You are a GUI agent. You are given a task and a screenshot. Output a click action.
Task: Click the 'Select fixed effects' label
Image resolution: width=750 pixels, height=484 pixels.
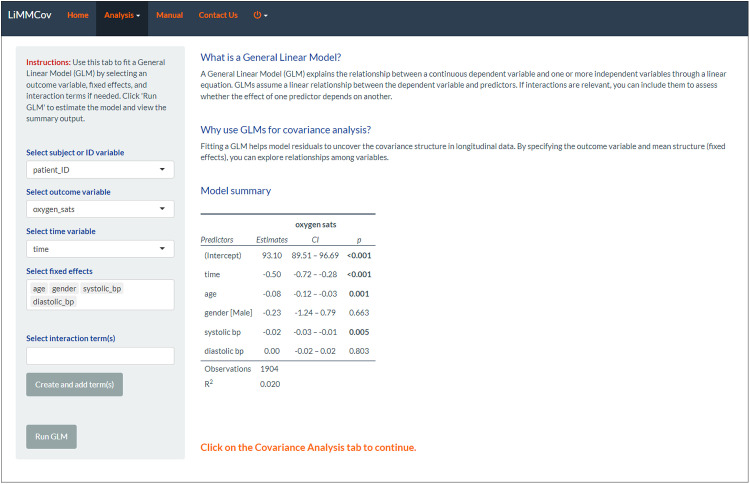[59, 271]
